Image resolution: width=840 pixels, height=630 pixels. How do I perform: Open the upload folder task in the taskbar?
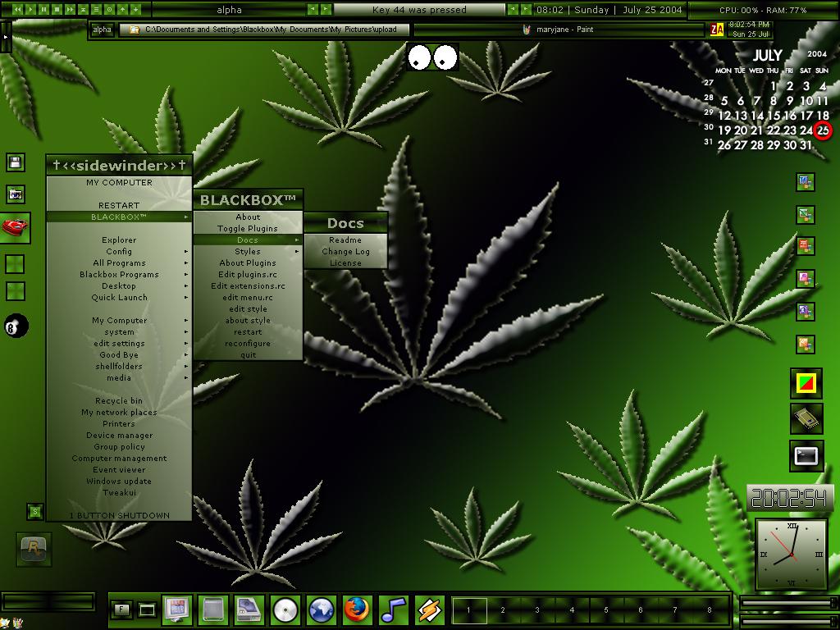click(264, 30)
